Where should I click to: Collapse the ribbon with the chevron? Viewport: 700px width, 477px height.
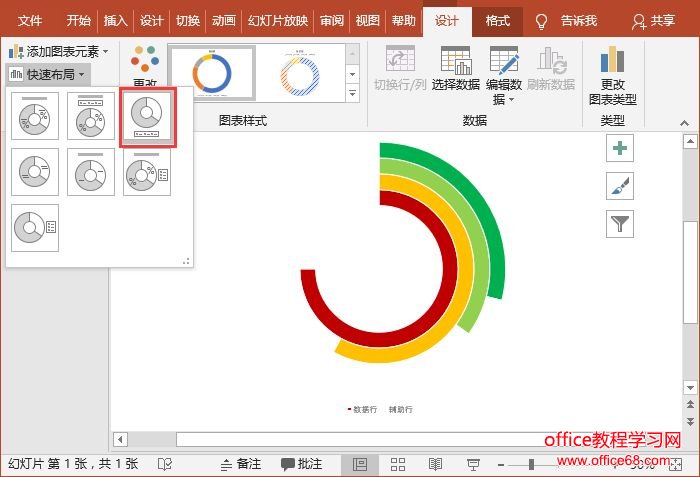(684, 123)
